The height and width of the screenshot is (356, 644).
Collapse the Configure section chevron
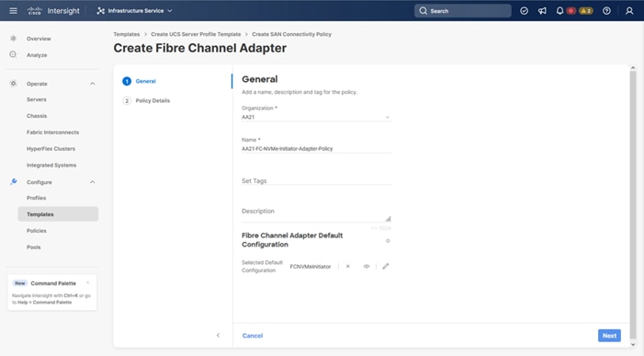coord(93,182)
